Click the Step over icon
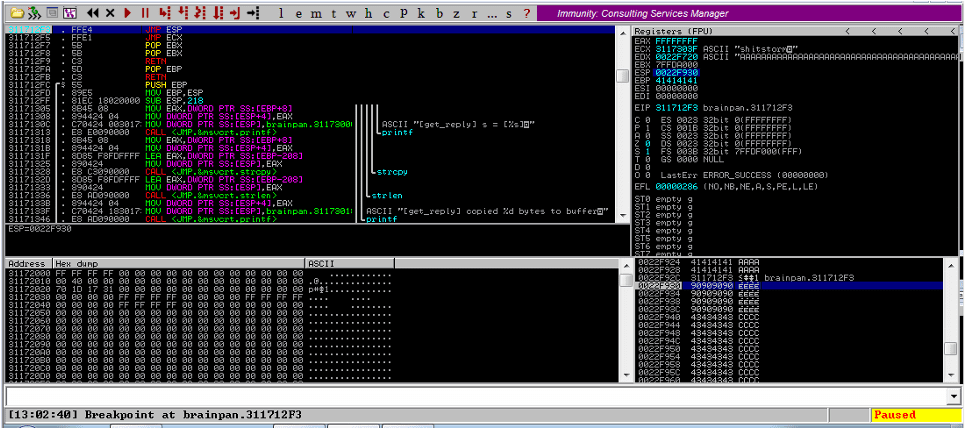Image resolution: width=965 pixels, height=428 pixels. click(x=182, y=13)
